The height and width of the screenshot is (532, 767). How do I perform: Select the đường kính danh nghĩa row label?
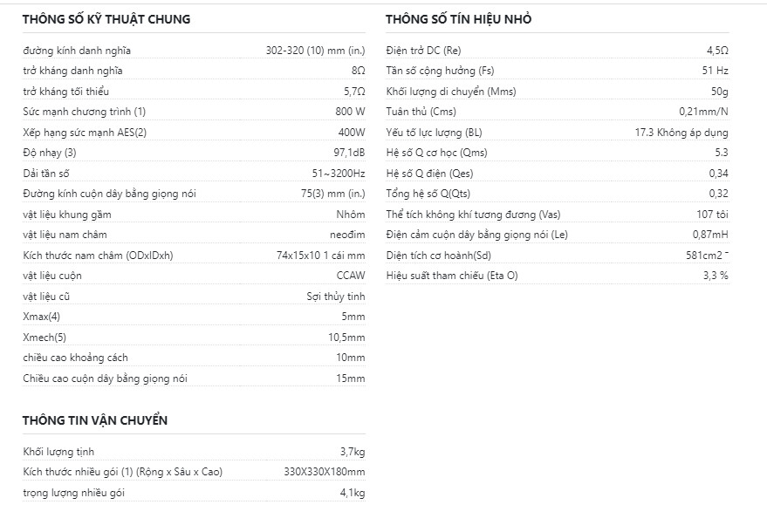tap(77, 51)
